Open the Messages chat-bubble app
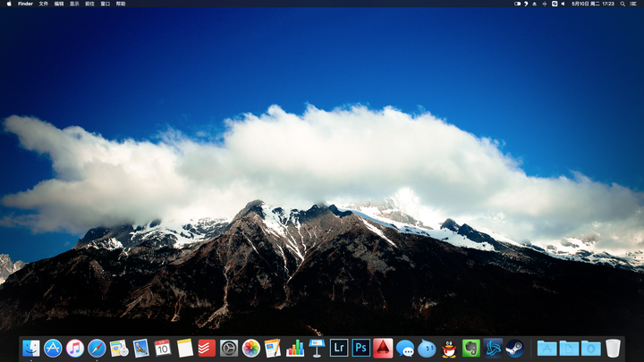 pos(405,349)
